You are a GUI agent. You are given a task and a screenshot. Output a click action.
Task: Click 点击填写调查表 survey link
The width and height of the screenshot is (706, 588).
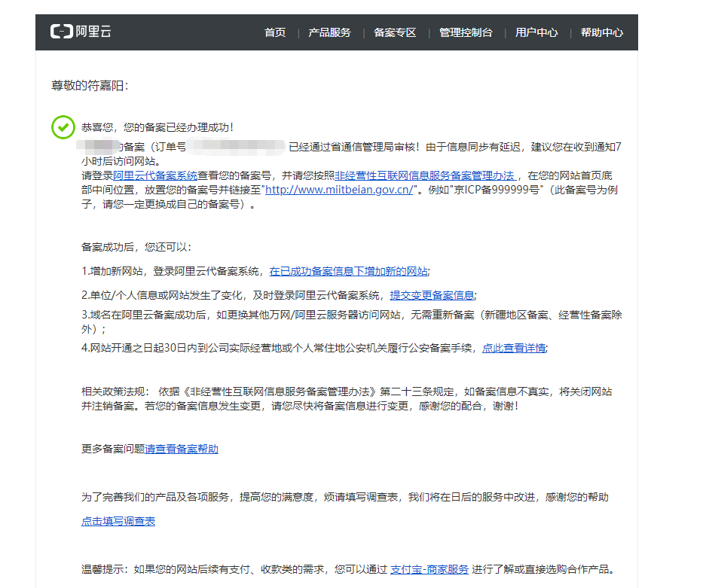tap(118, 521)
